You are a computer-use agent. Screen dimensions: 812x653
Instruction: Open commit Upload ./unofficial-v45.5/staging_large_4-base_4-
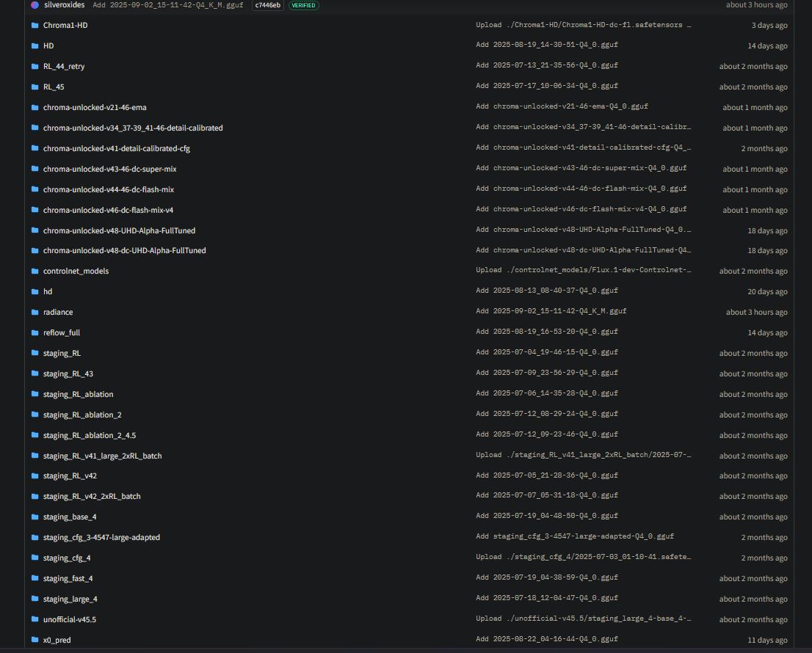[x=584, y=619]
